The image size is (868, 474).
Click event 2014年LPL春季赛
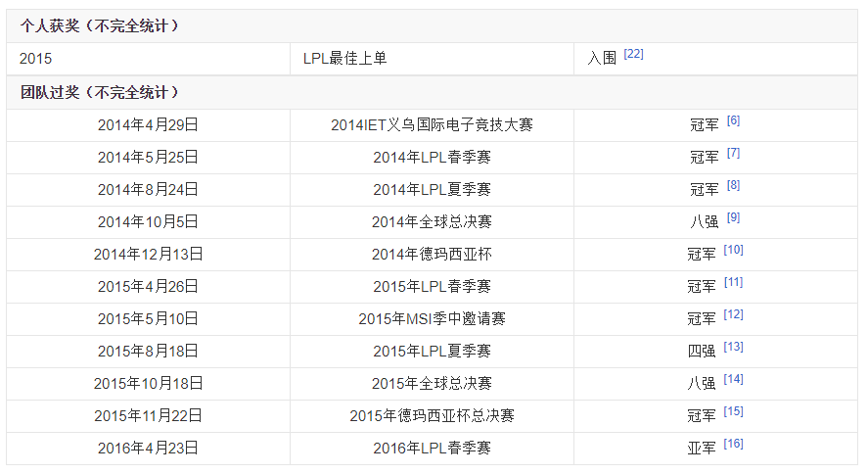pos(432,158)
